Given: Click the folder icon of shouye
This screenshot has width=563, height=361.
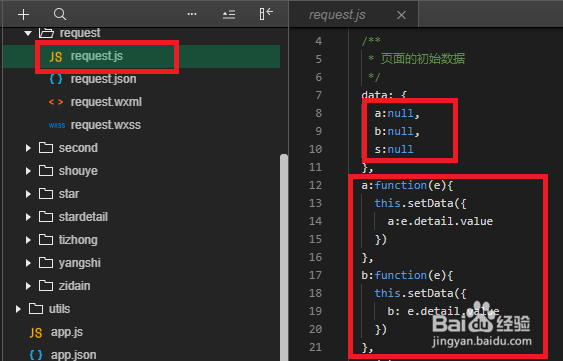Looking at the screenshot, I should [x=46, y=171].
